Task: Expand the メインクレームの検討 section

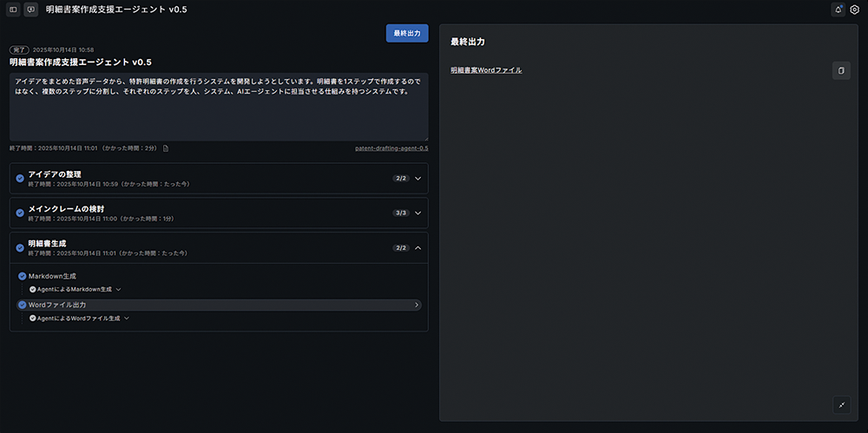Action: coord(418,213)
